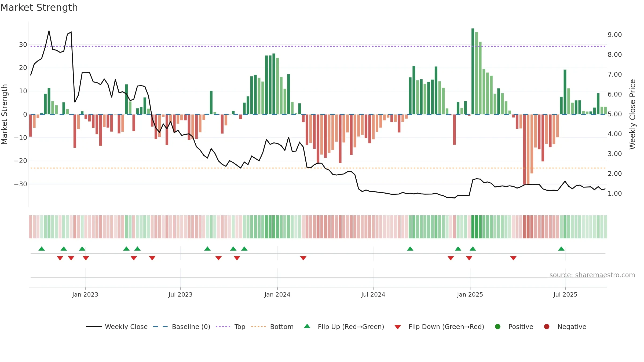This screenshot has width=644, height=362.
Task: Click the source: sharemaestro.com text
Action: pos(592,275)
